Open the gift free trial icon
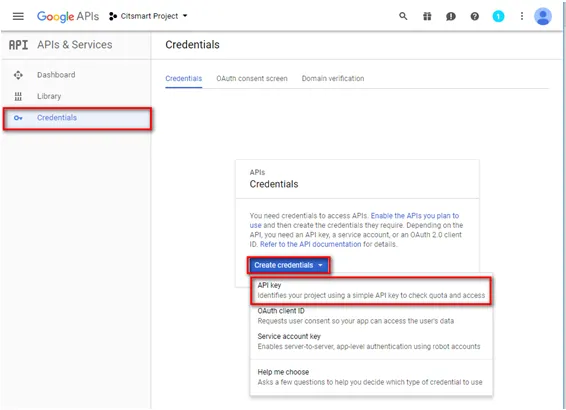 (427, 16)
